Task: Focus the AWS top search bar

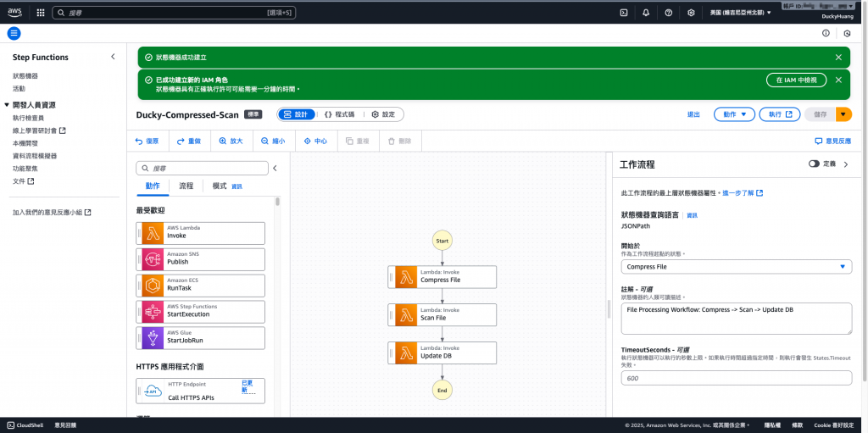Action: (x=174, y=12)
